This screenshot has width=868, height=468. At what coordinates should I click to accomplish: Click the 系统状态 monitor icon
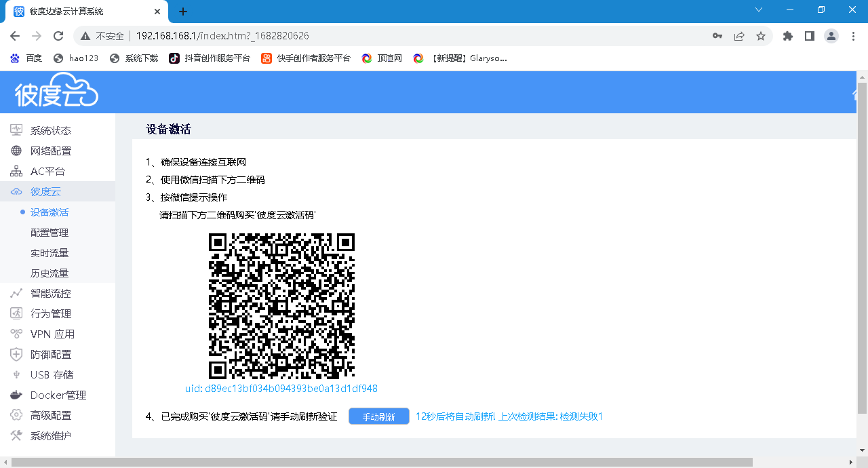click(x=16, y=130)
